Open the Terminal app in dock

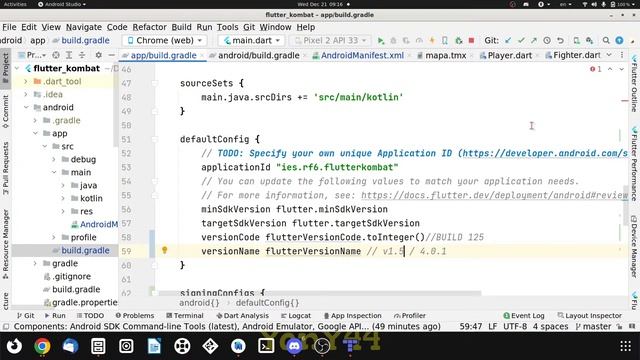(x=266, y=346)
